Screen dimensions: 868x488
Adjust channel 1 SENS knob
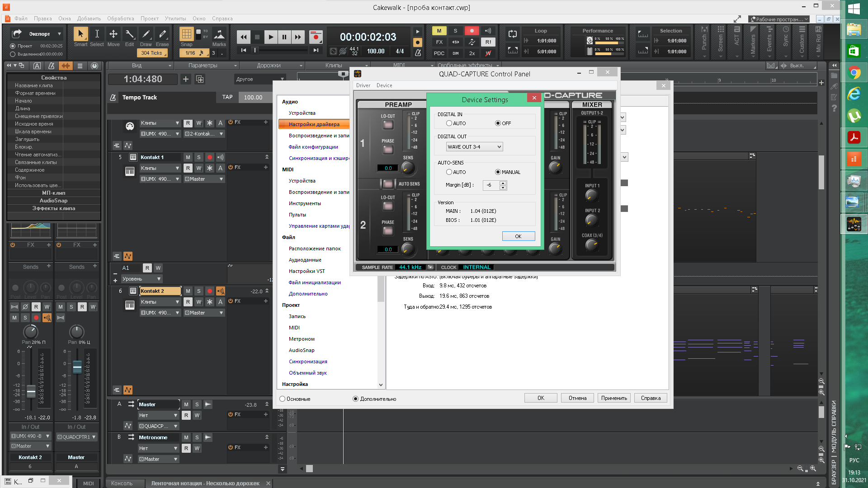tap(408, 168)
